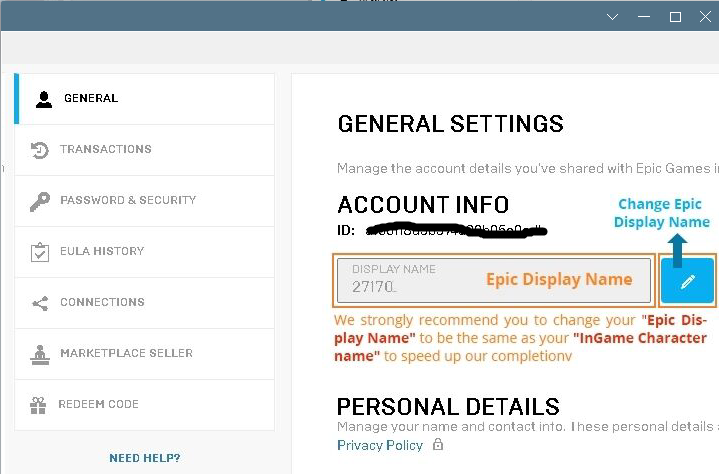Click the Password & Security key icon
719x474 pixels.
click(40, 201)
